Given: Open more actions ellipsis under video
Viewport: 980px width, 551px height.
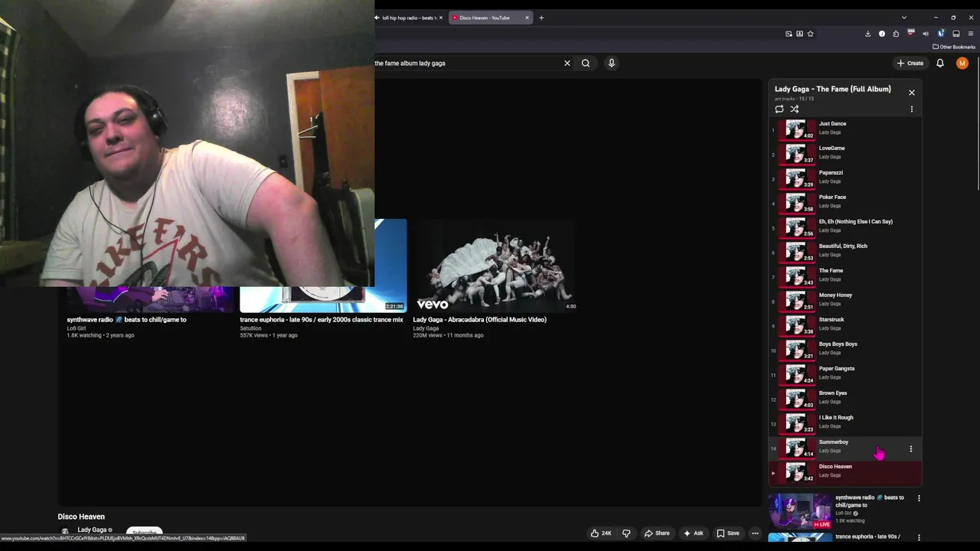Looking at the screenshot, I should click(x=755, y=533).
